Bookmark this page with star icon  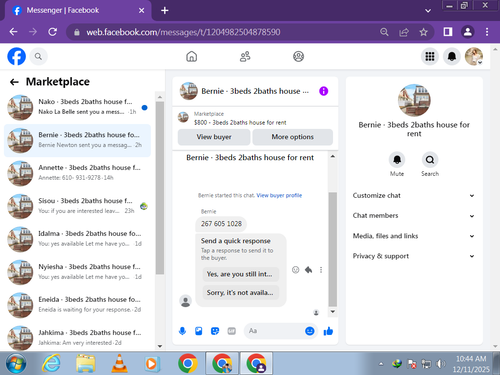click(423, 32)
